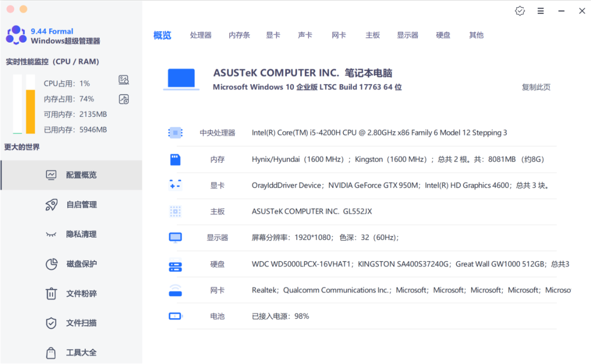
Task: Click the wireless router icon in 网卡 row
Action: [175, 290]
